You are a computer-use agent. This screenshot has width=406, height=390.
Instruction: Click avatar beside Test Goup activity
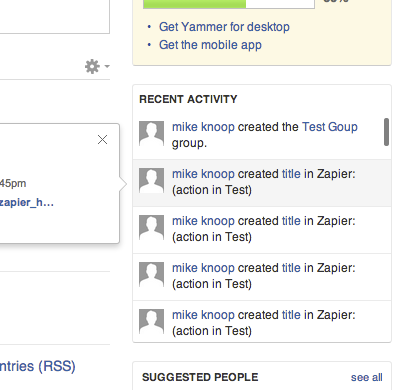151,134
